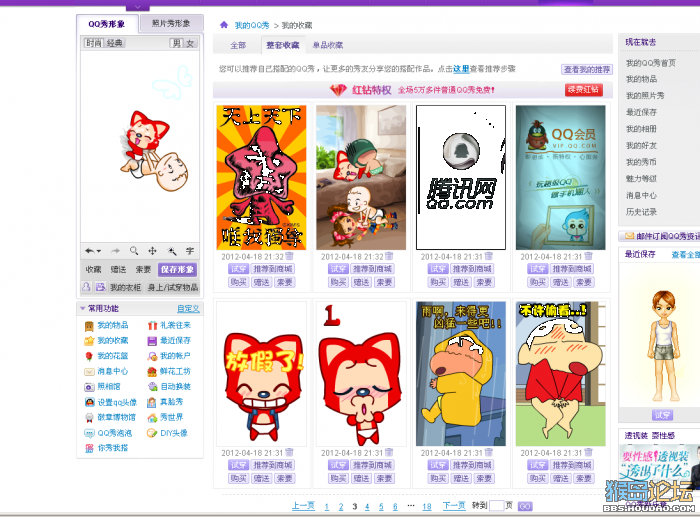The image size is (700, 517).
Task: Click the star folder icon for 我的收藏
Action: [x=89, y=341]
